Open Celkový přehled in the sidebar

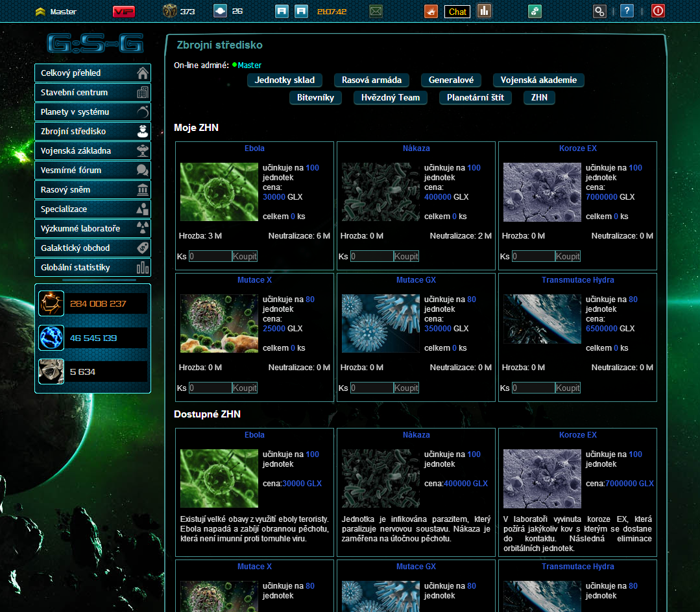click(93, 73)
